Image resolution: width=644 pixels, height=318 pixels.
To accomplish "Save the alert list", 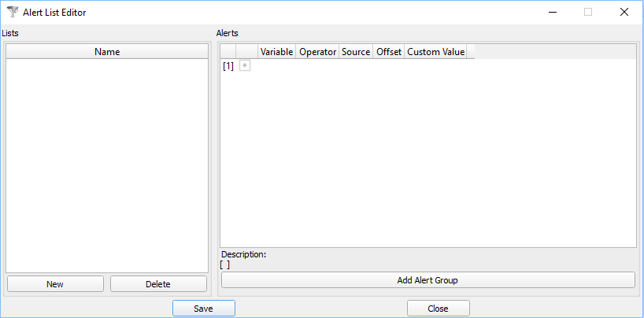I will click(203, 309).
